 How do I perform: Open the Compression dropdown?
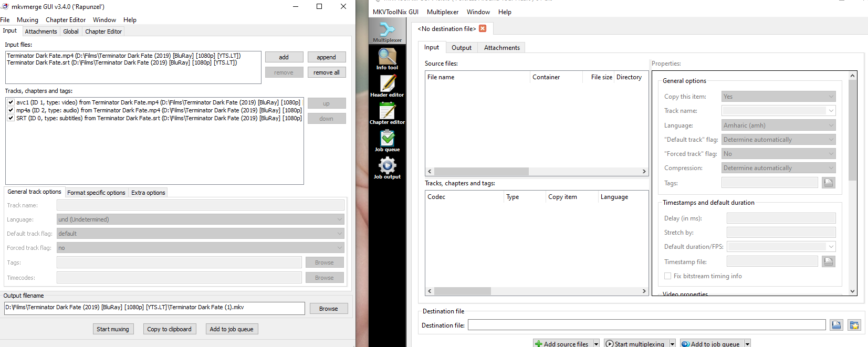[778, 168]
